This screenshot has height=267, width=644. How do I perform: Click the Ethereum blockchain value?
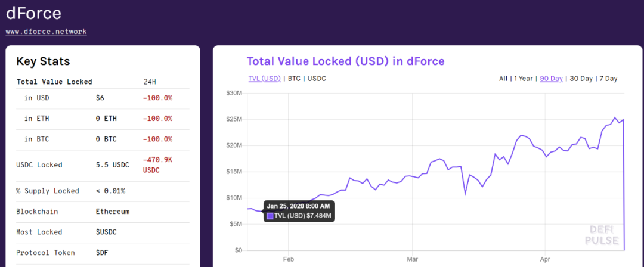112,212
